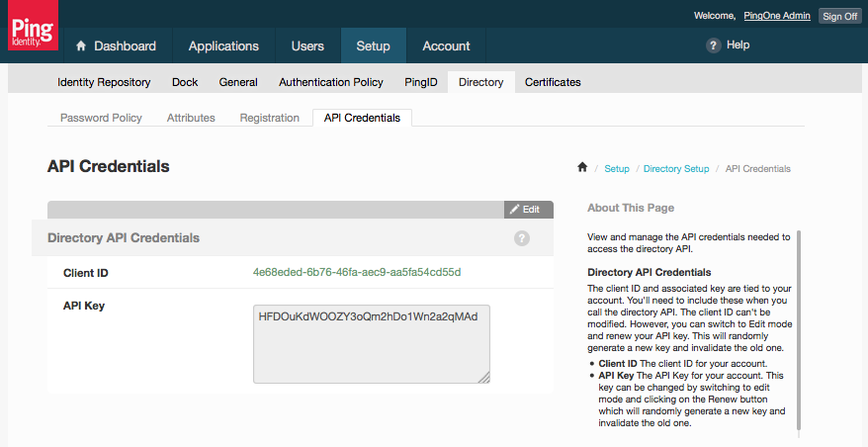Open the Attributes tab
Image resolution: width=868 pixels, height=447 pixels.
(x=191, y=118)
